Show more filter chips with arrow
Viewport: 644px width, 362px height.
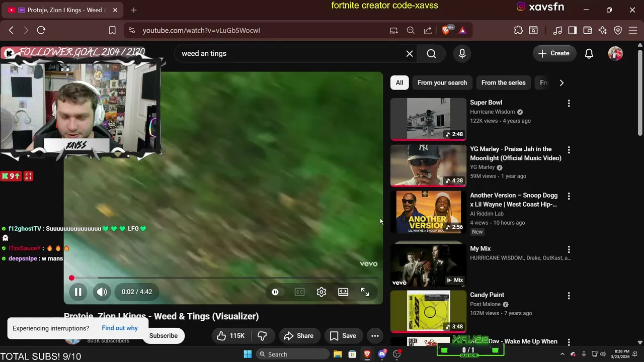(561, 82)
